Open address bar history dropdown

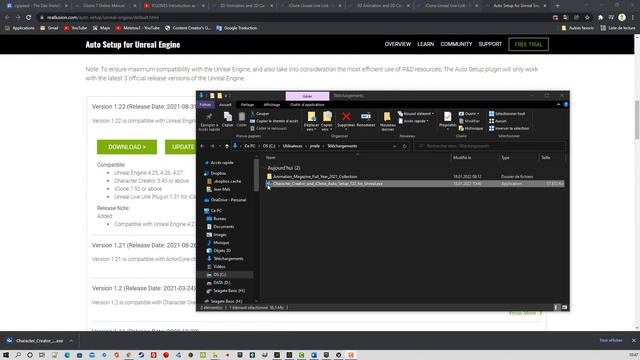coord(395,146)
